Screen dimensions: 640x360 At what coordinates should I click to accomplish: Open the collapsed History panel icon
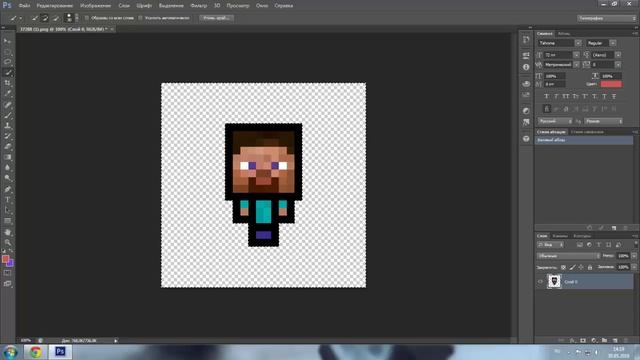(x=526, y=40)
